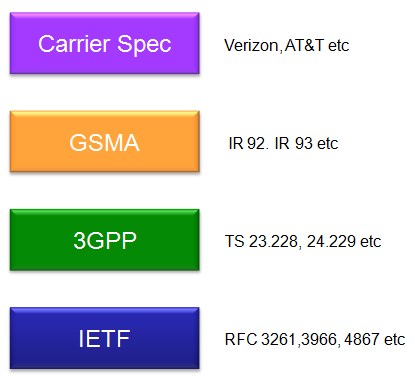Click the word Spec in purple box
The width and height of the screenshot is (415, 376).
(144, 44)
